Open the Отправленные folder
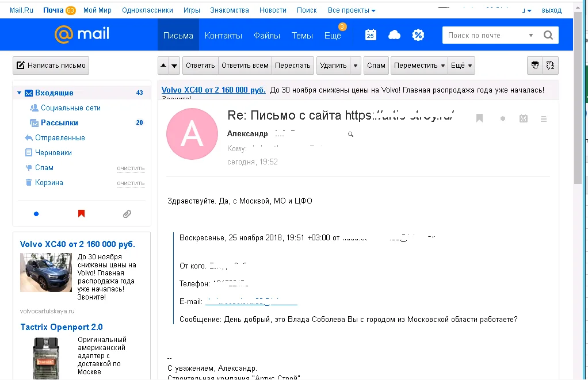The height and width of the screenshot is (380, 588). click(x=60, y=137)
